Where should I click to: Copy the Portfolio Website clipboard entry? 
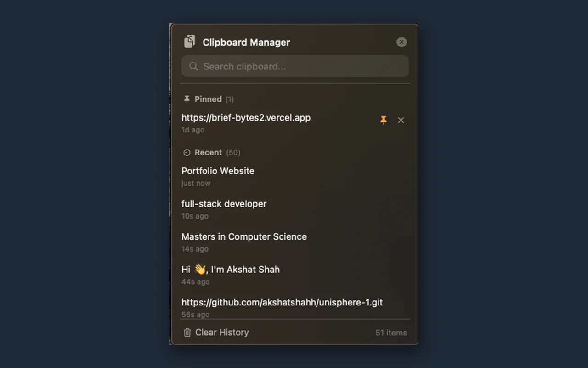coord(295,176)
